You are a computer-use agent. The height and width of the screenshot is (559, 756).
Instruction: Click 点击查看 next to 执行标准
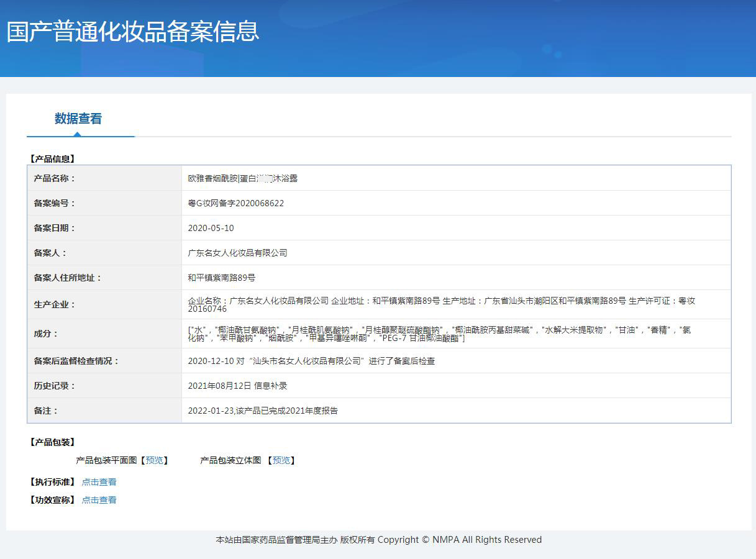99,482
